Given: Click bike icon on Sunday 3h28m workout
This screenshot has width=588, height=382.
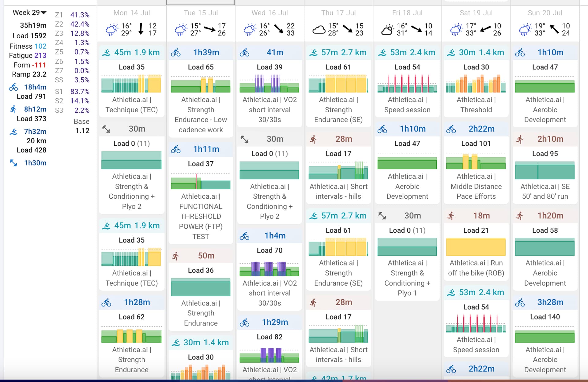Looking at the screenshot, I should tap(520, 303).
